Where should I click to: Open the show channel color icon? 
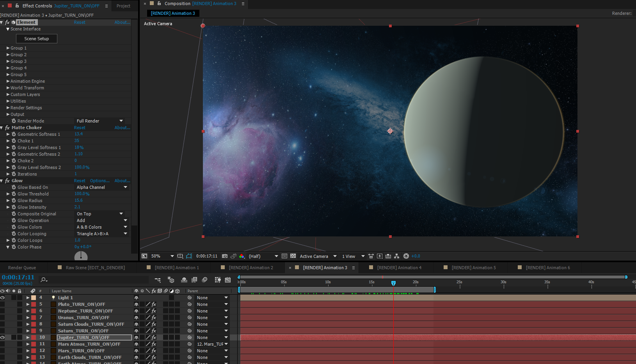[x=242, y=256]
